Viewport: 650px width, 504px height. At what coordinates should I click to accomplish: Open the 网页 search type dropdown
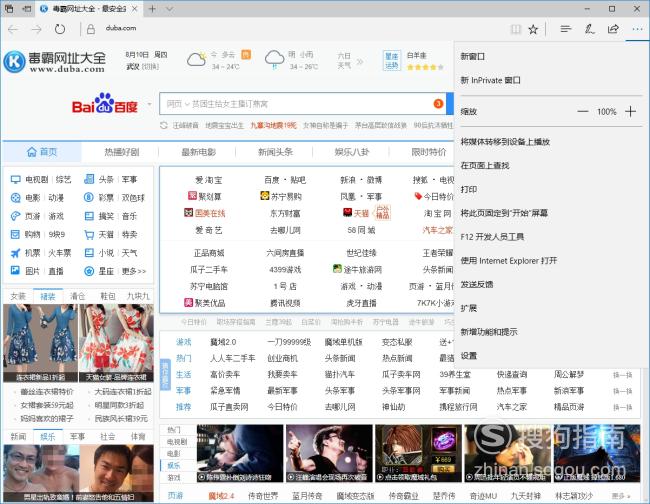coord(178,104)
